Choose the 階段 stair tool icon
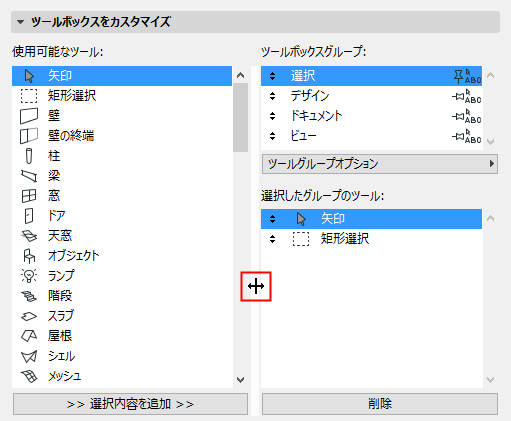Screen dimensions: 511x421 29,296
